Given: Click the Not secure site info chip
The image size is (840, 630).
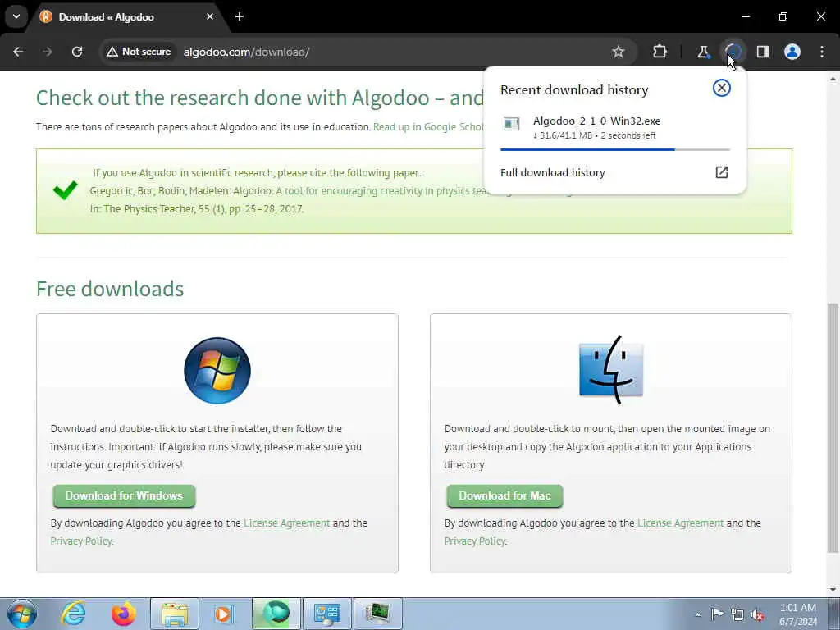Looking at the screenshot, I should [x=138, y=52].
